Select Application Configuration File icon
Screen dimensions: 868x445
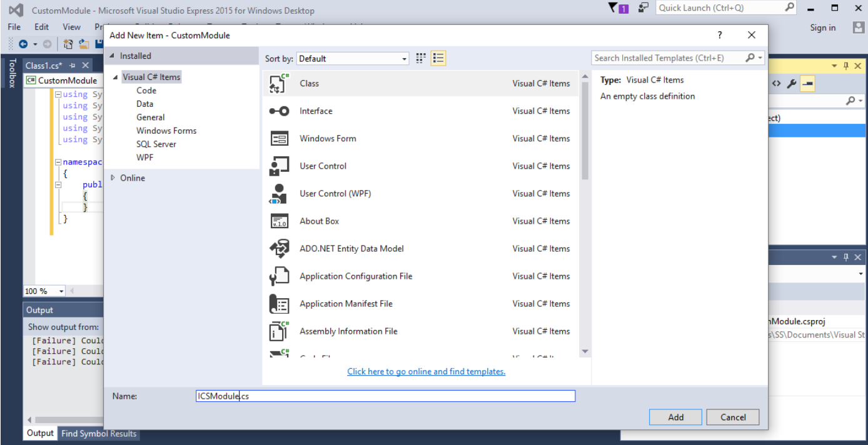coord(279,276)
